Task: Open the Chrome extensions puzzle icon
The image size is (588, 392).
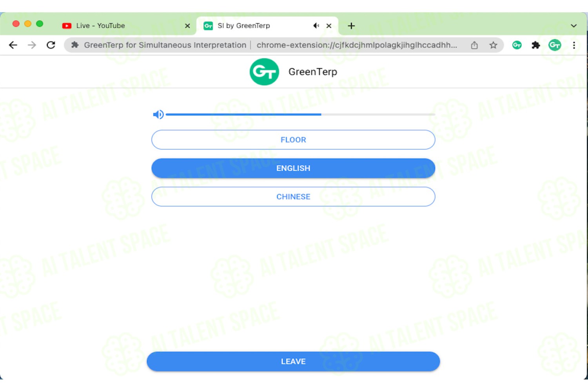Action: (535, 45)
